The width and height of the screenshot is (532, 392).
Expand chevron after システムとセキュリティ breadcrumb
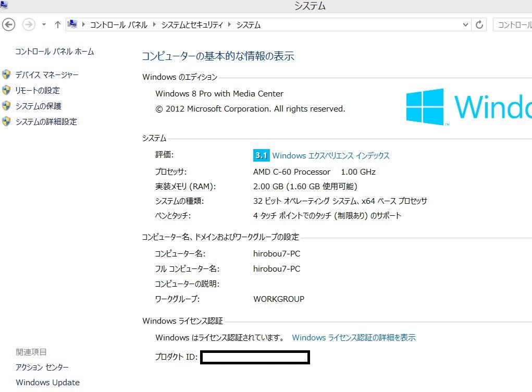[230, 24]
